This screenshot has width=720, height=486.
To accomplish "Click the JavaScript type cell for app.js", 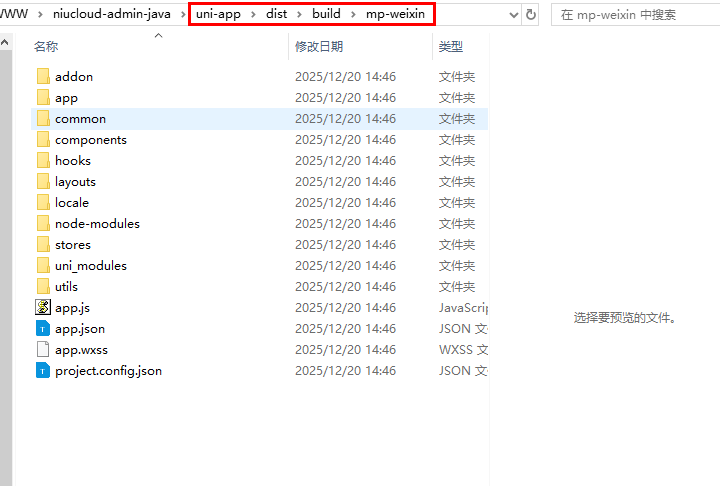I will click(x=463, y=308).
